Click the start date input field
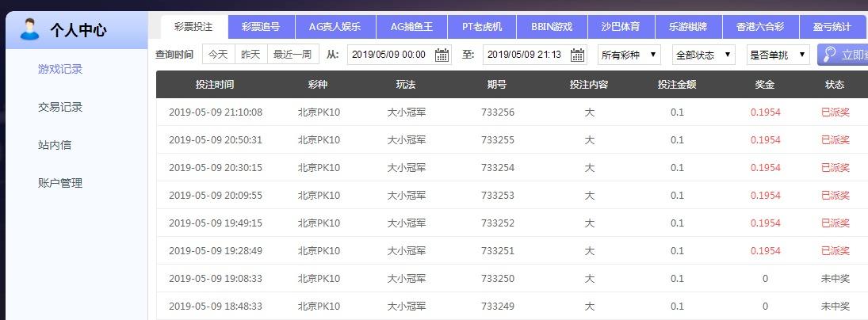The image size is (868, 320). 388,55
